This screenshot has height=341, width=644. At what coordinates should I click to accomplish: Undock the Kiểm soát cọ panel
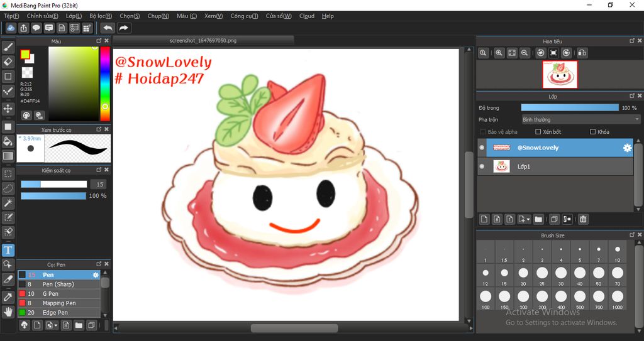99,170
